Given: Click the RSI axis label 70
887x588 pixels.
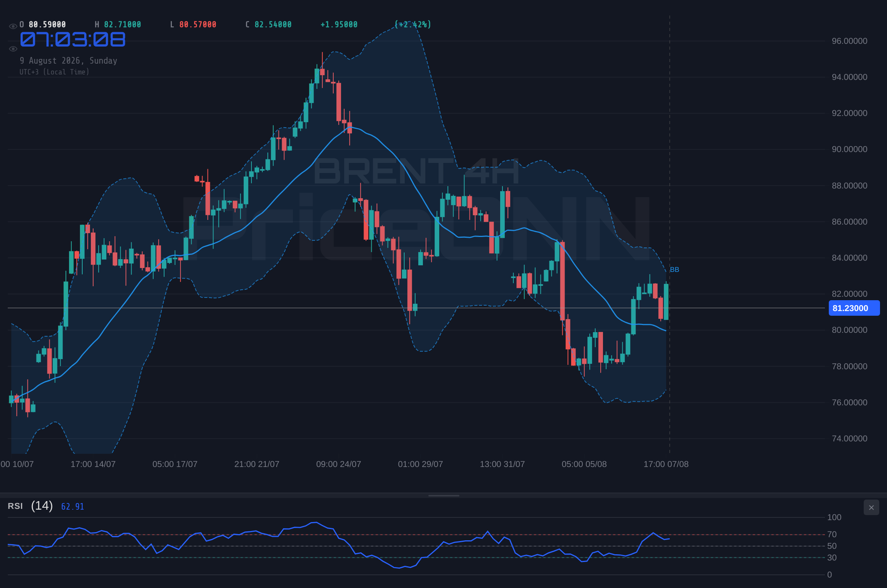Looking at the screenshot, I should coord(832,534).
